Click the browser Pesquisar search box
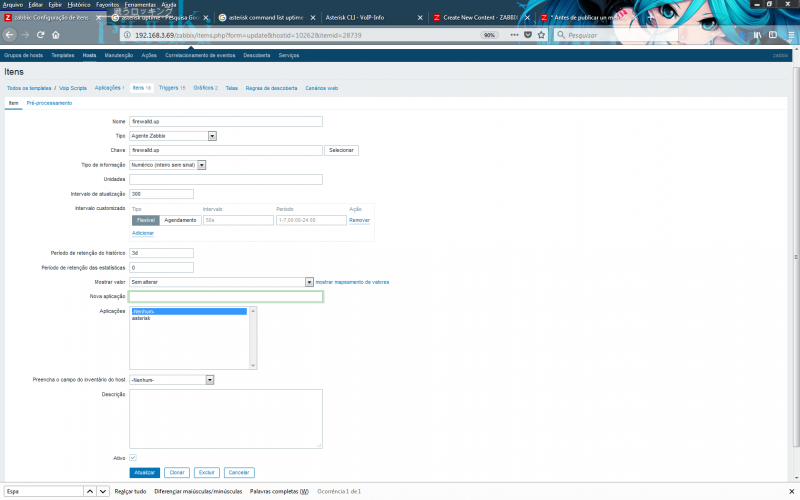Screen dimensions: 800x500 tap(616, 35)
